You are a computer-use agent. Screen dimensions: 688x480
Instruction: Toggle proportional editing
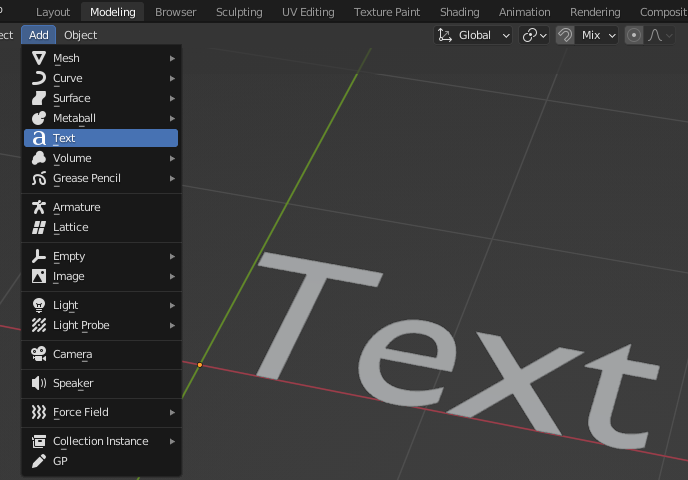pyautogui.click(x=634, y=35)
